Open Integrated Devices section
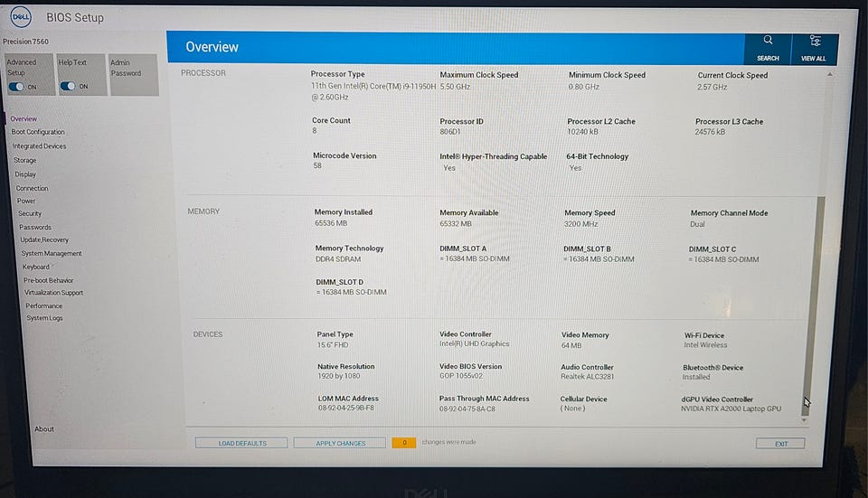Viewport: 868px width, 498px height. tap(39, 146)
